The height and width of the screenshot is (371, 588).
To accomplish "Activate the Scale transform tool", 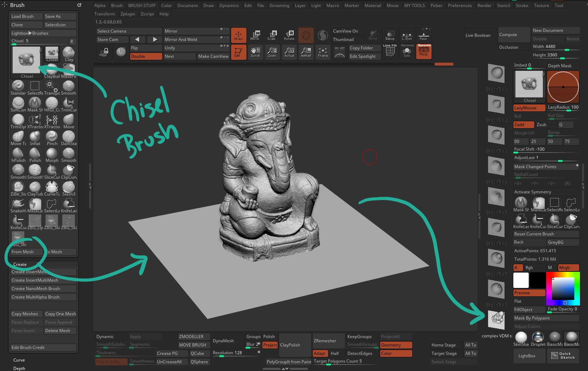I will coord(272,35).
